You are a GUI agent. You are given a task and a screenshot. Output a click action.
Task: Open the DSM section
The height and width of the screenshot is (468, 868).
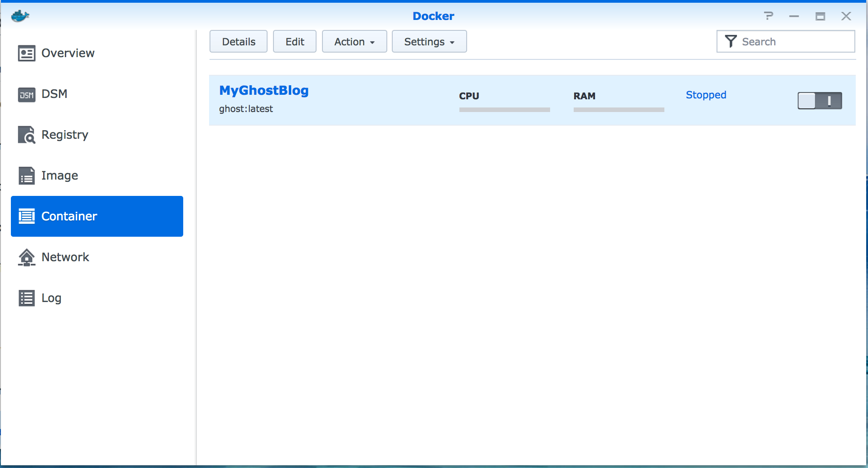coord(97,94)
